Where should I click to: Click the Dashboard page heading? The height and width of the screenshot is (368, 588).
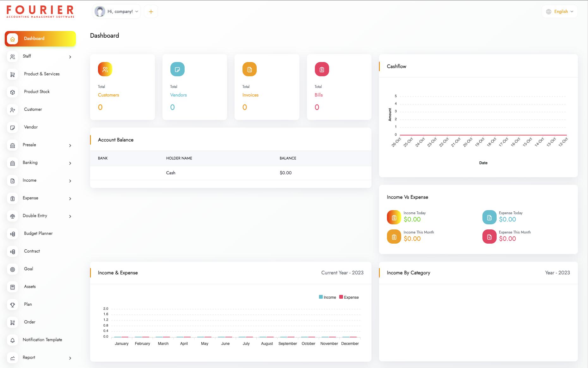click(x=105, y=35)
